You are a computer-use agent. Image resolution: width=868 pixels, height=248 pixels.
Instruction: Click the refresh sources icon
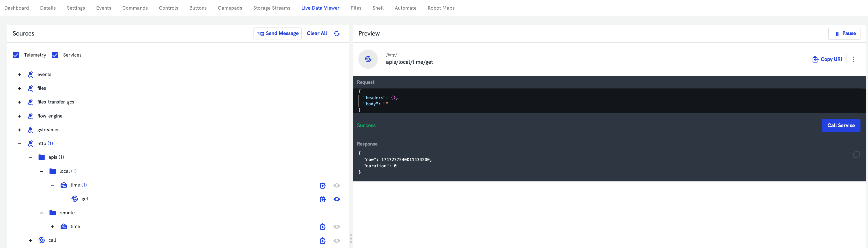coord(337,33)
